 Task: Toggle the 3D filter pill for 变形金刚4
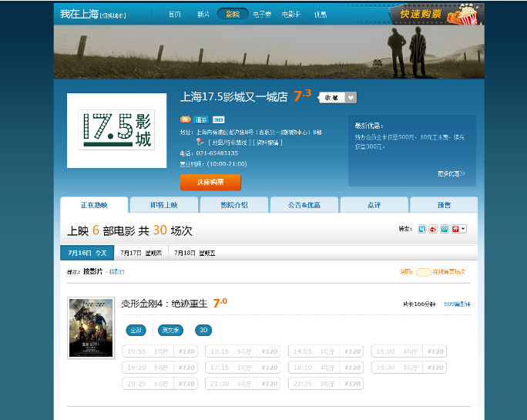click(203, 330)
